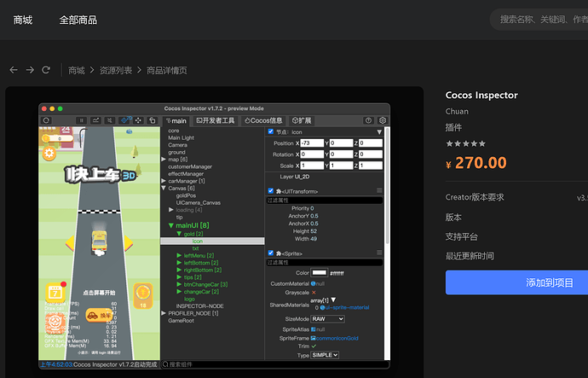Expand the PROFILER_NODE [1] node
Screen dimensions: 588x378
pyautogui.click(x=164, y=312)
